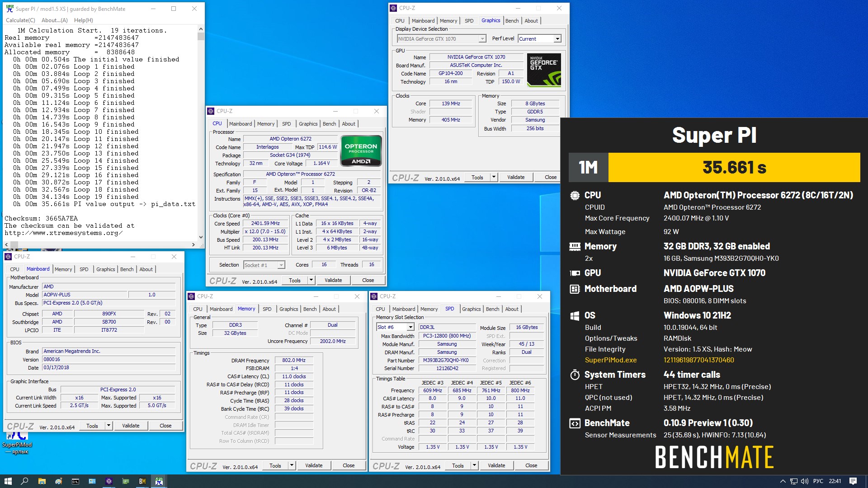Click the '35.661 s' result in BenchMate
The height and width of the screenshot is (488, 868).
click(734, 167)
